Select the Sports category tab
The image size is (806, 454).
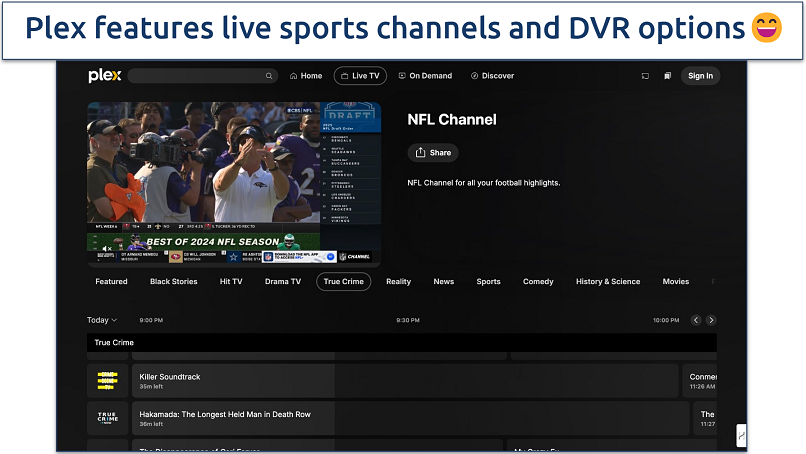(x=488, y=282)
